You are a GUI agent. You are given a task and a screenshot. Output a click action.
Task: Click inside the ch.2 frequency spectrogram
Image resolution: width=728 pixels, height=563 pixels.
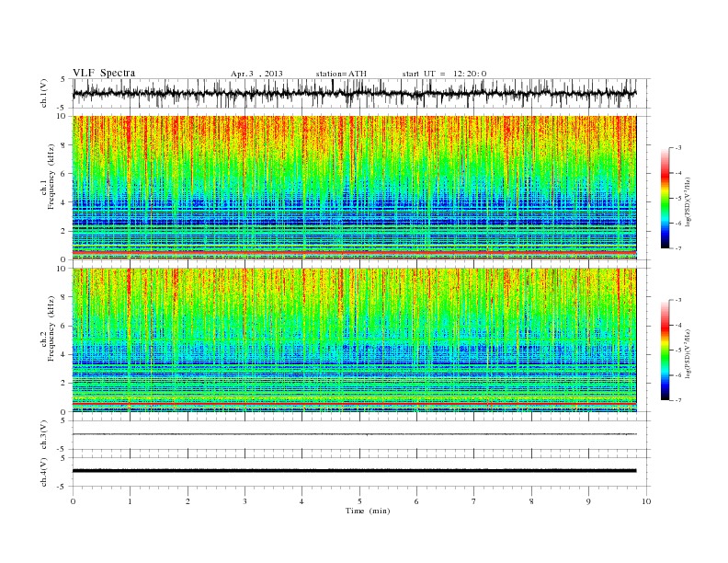[x=354, y=340]
